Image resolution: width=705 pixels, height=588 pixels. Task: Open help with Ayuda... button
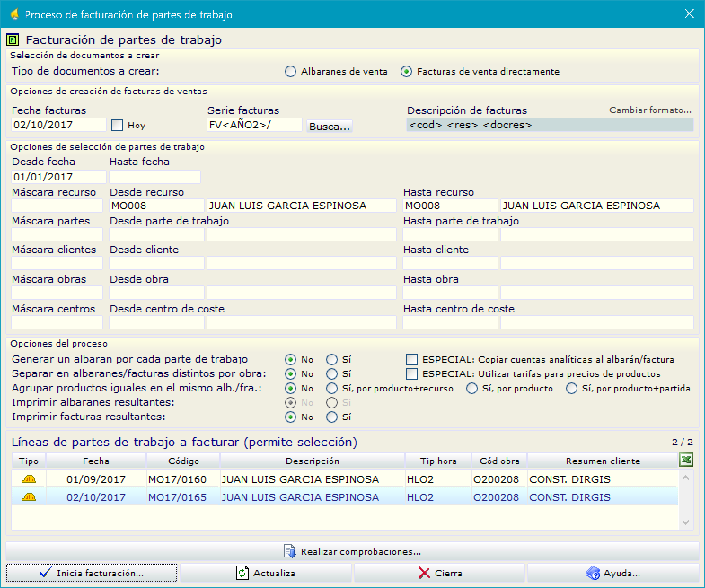tap(613, 573)
